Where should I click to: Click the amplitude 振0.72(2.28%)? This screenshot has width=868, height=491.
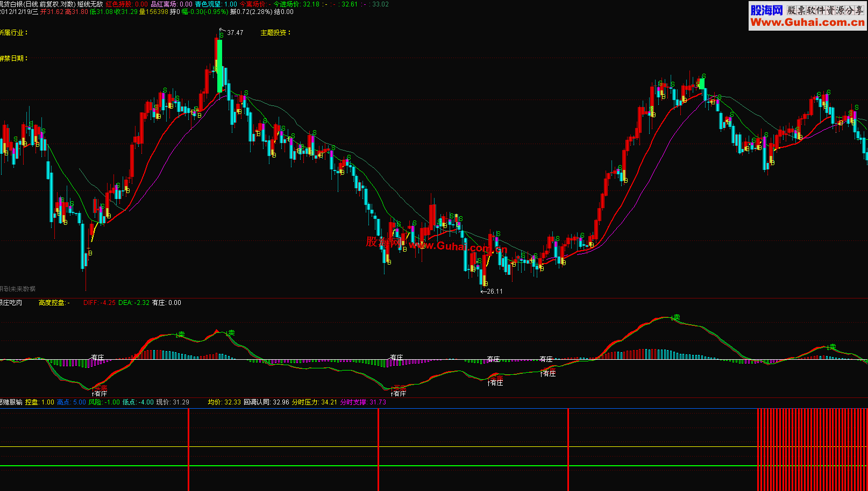pos(251,11)
